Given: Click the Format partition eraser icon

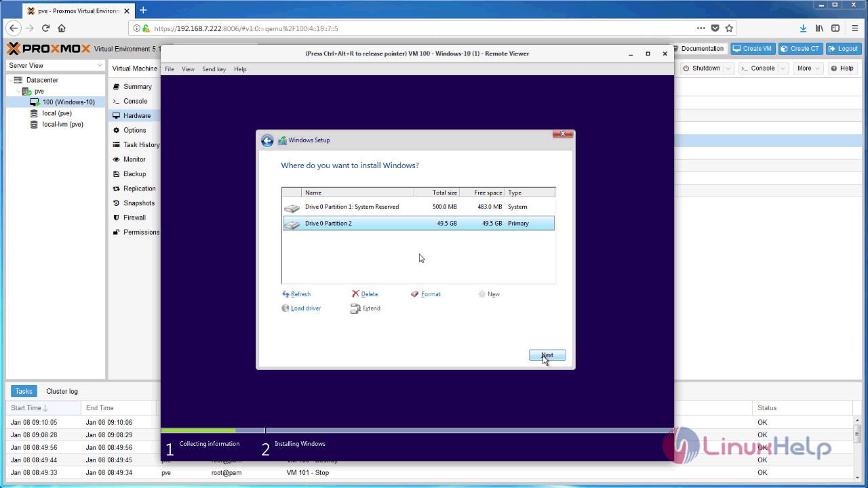Looking at the screenshot, I should [415, 294].
